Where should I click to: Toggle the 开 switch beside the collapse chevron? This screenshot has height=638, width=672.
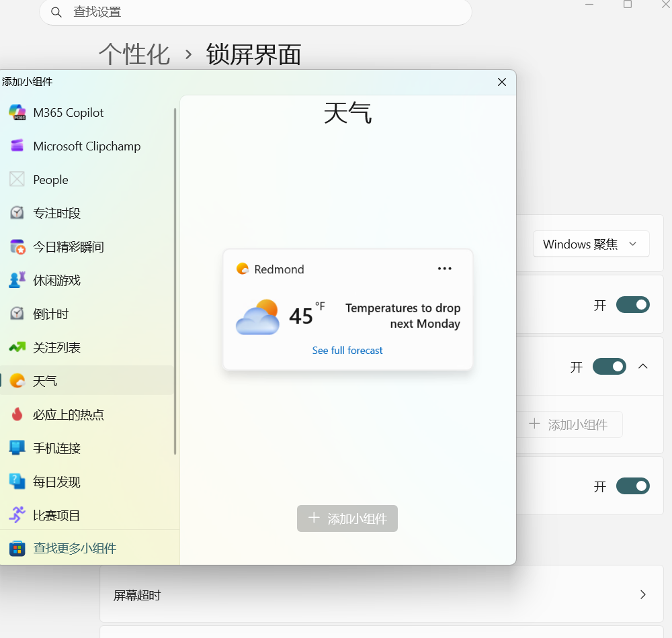pos(609,367)
